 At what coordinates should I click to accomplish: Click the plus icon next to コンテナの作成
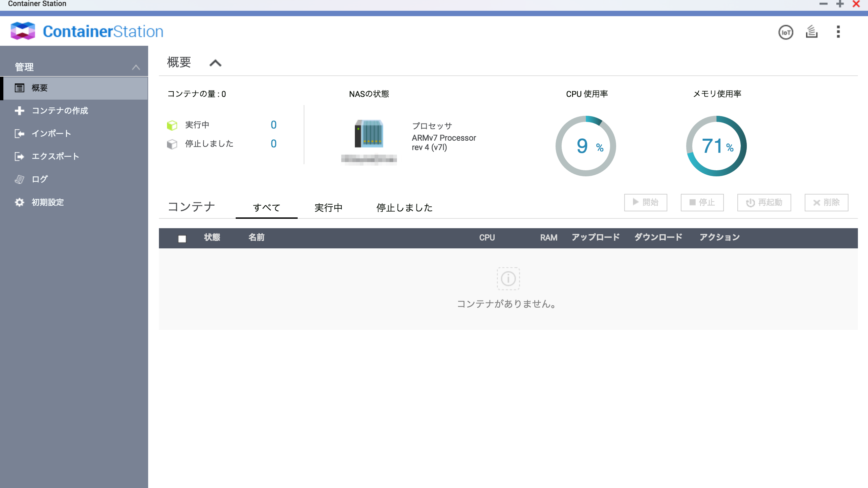coord(20,111)
